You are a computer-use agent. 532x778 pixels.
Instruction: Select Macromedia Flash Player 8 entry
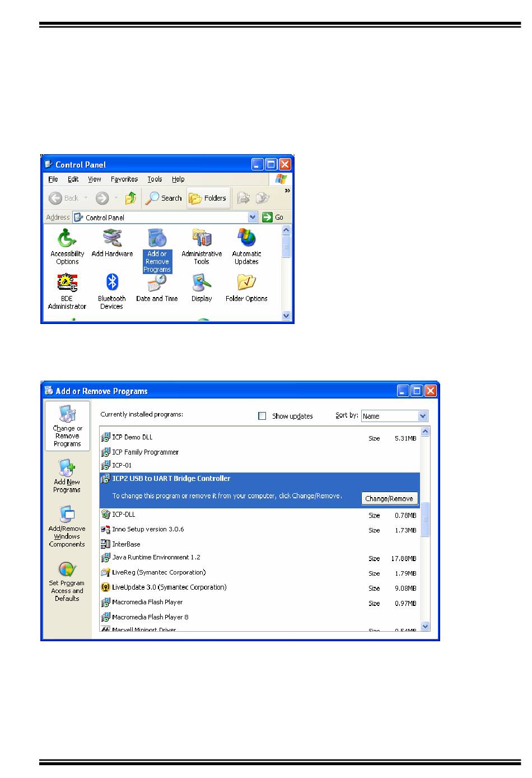coord(260,617)
